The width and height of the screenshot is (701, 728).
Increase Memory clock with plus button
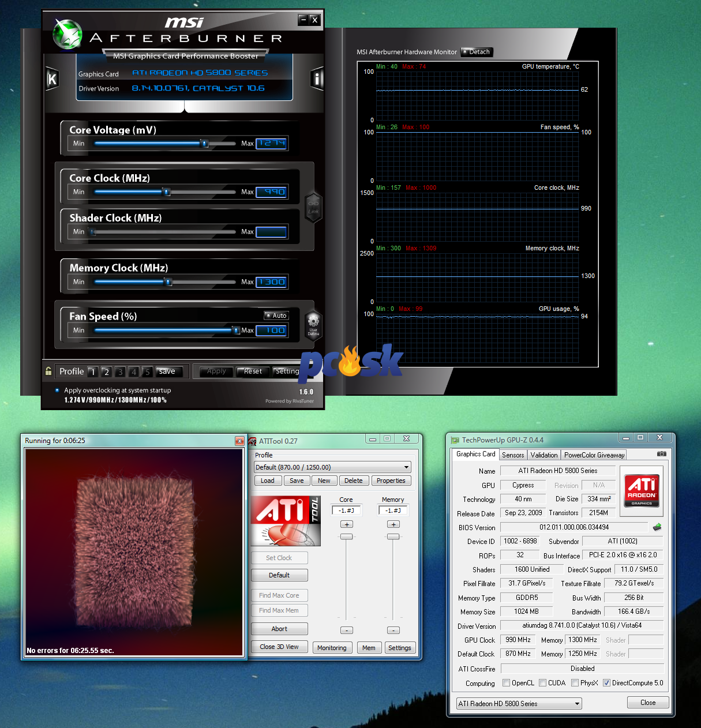393,524
